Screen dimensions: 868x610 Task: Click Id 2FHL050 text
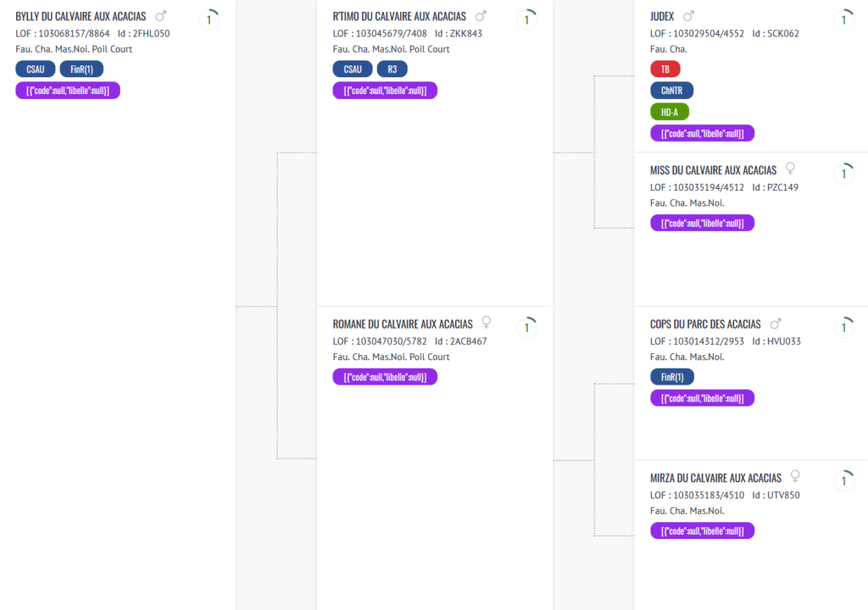coord(143,34)
